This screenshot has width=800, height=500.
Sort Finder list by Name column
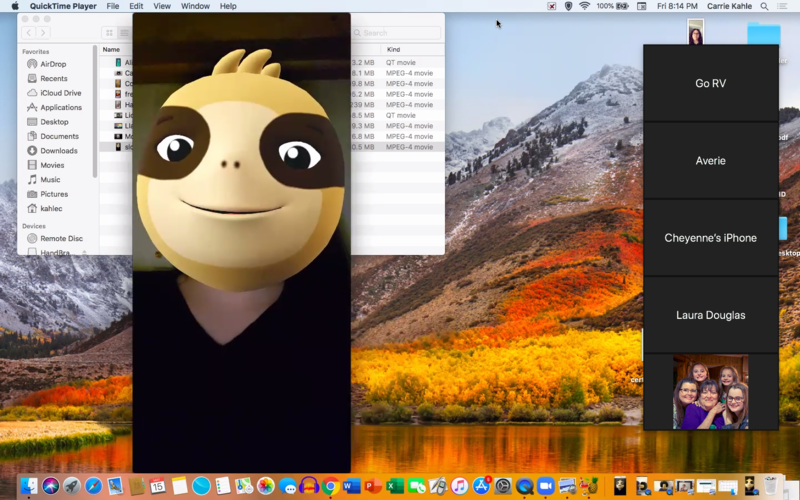click(111, 49)
